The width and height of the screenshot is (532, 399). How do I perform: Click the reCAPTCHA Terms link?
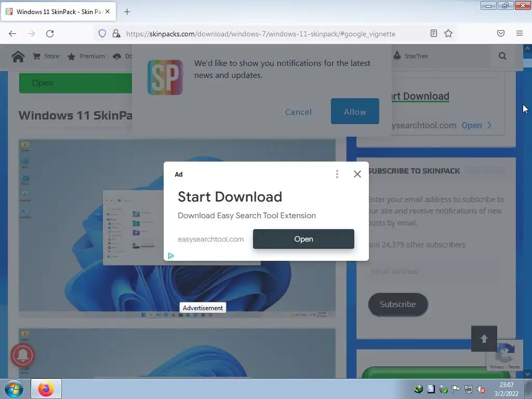point(514,367)
